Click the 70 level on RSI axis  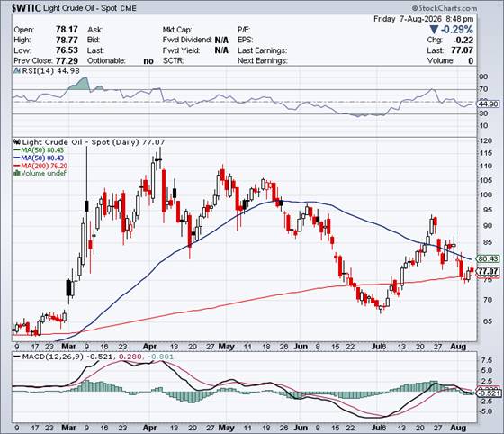484,89
